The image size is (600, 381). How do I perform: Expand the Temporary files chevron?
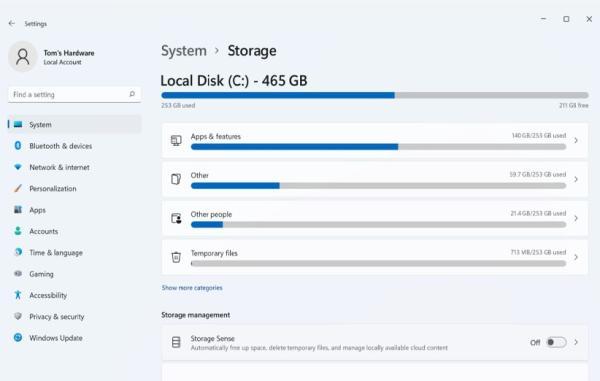(576, 257)
